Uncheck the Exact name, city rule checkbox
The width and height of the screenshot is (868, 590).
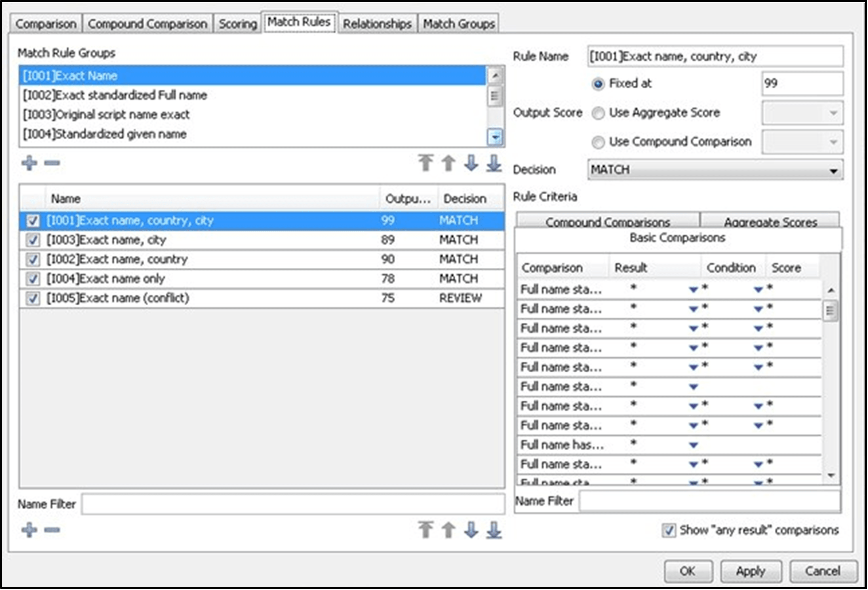click(33, 240)
